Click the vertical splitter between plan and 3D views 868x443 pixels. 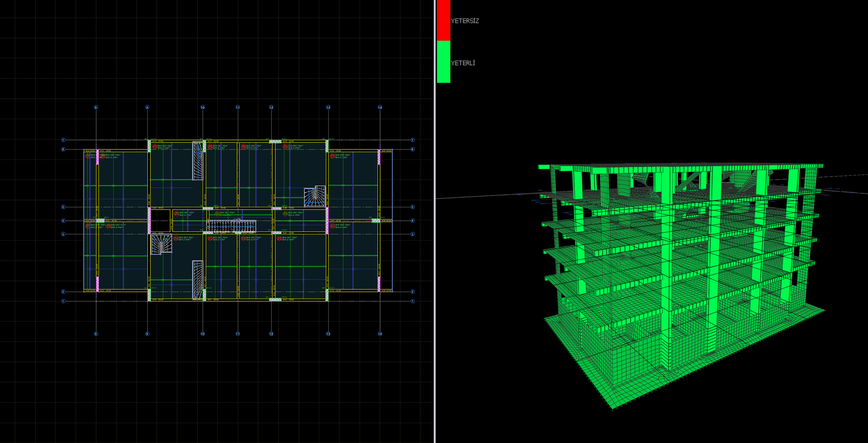click(434, 221)
